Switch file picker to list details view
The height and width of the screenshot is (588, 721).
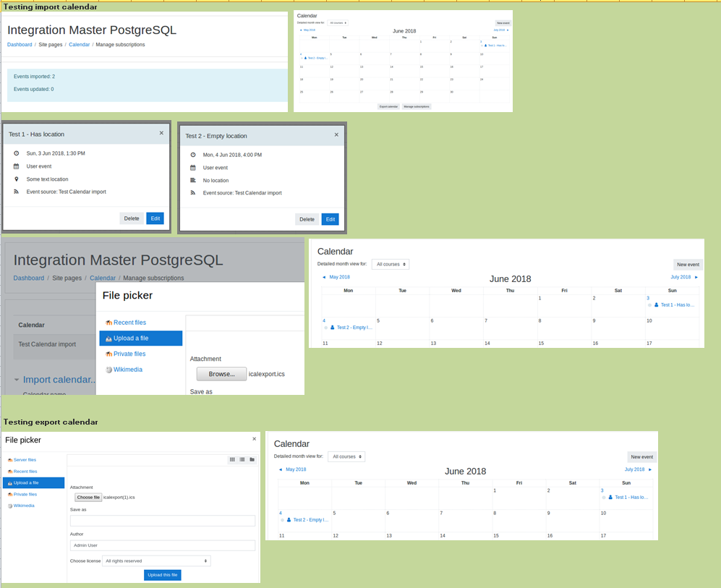coord(242,459)
